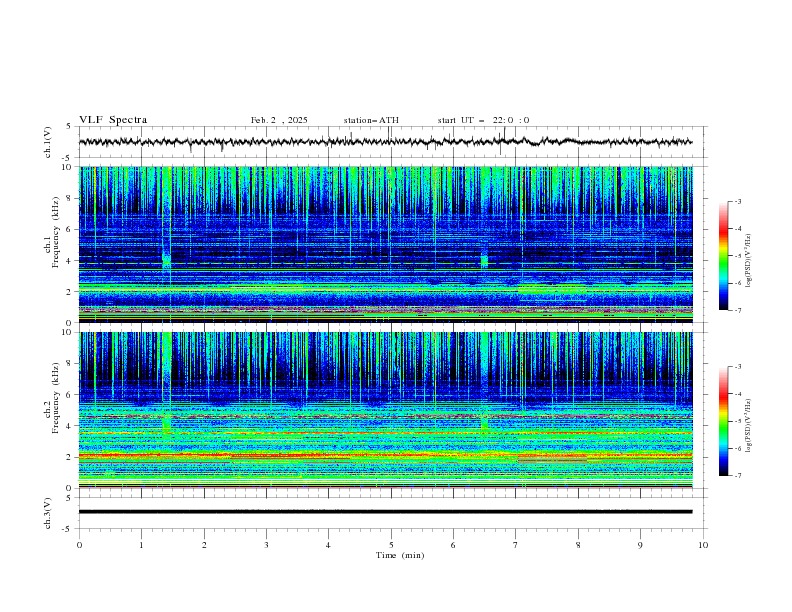Click the ch.3(V) axis label
Image resolution: width=792 pixels, height=612 pixels.
pos(48,513)
